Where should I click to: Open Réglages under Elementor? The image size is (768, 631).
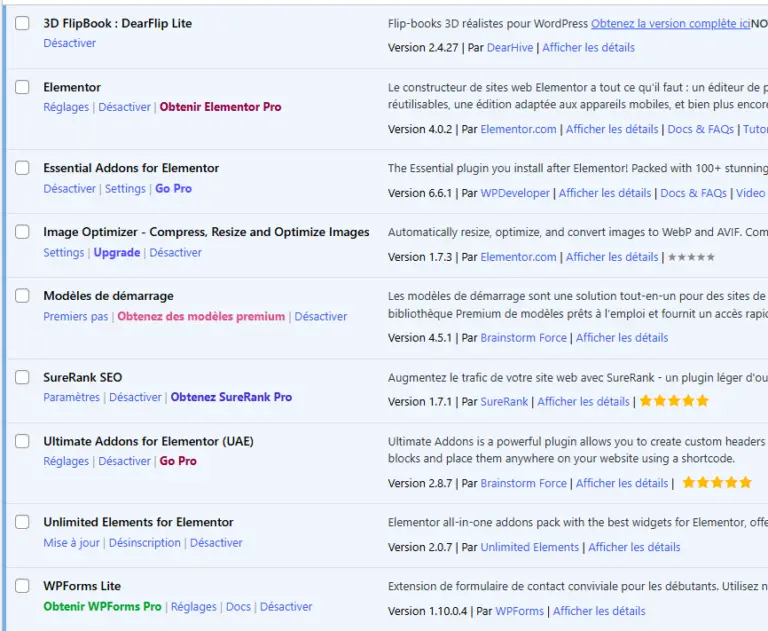coord(66,107)
